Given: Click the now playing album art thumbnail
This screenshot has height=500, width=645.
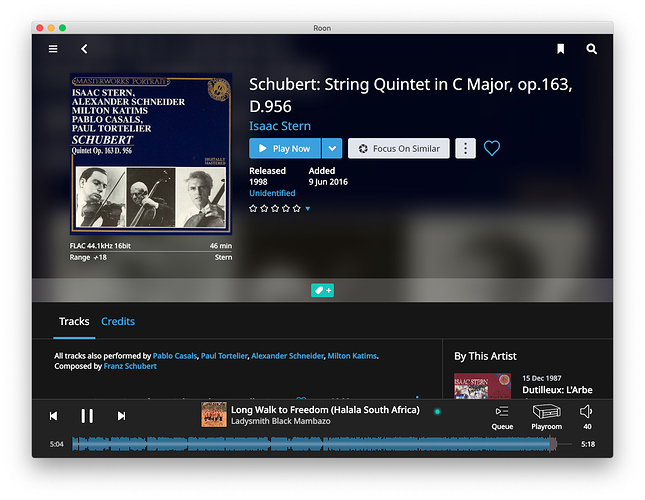Looking at the screenshot, I should [x=214, y=415].
